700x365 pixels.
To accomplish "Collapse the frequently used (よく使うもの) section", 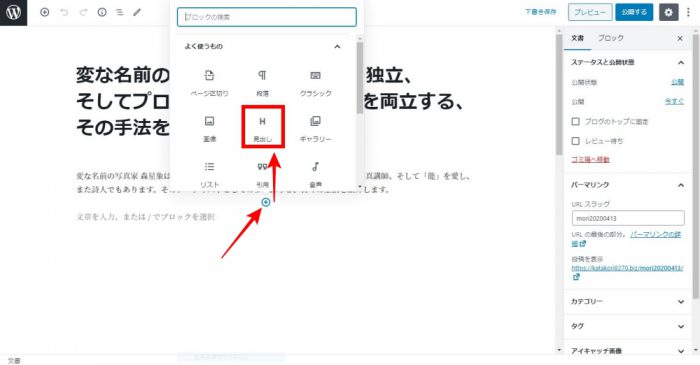I will coord(337,46).
